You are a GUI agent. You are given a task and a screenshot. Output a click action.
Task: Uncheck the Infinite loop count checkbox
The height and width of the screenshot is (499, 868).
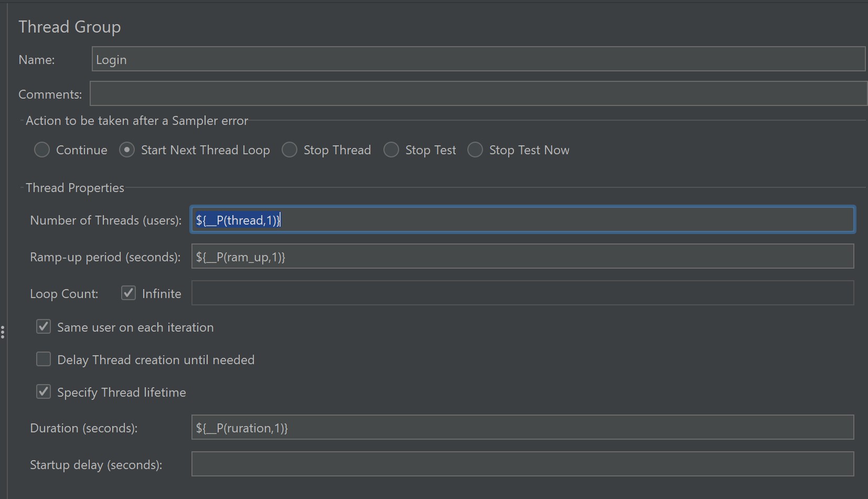128,293
